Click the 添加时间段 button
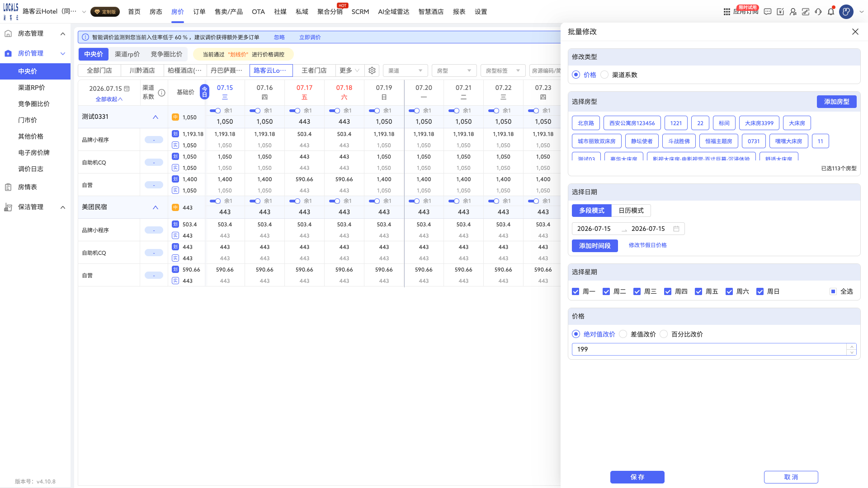This screenshot has width=868, height=488. [x=594, y=246]
